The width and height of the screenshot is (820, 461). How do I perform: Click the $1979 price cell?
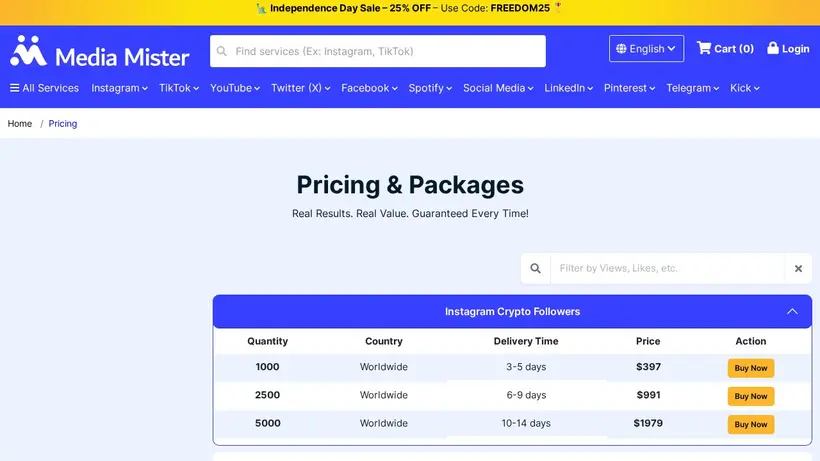pyautogui.click(x=648, y=423)
